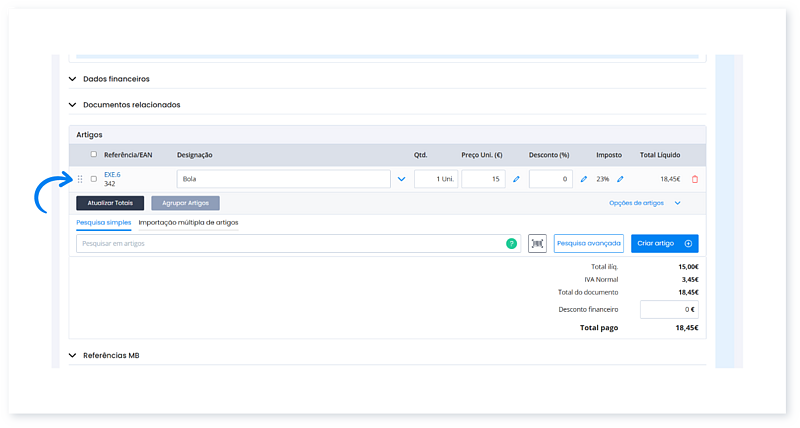Viewport: 800px width, 428px height.
Task: Edit the discount using its pencil icon
Action: [x=584, y=179]
